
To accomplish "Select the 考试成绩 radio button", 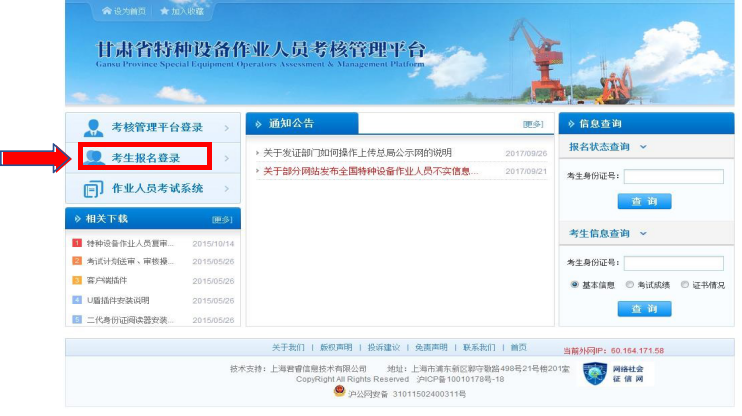I will 629,284.
